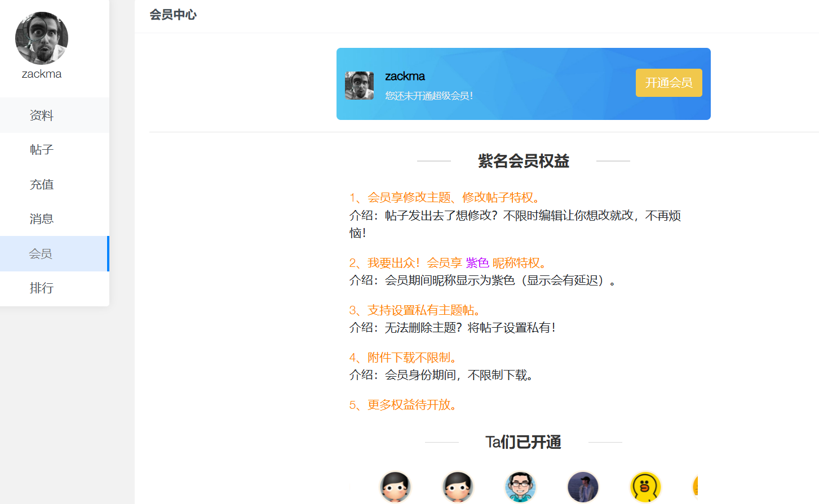Click the 开通会员 button in the banner
Viewport: 819px width, 504px height.
pyautogui.click(x=669, y=83)
